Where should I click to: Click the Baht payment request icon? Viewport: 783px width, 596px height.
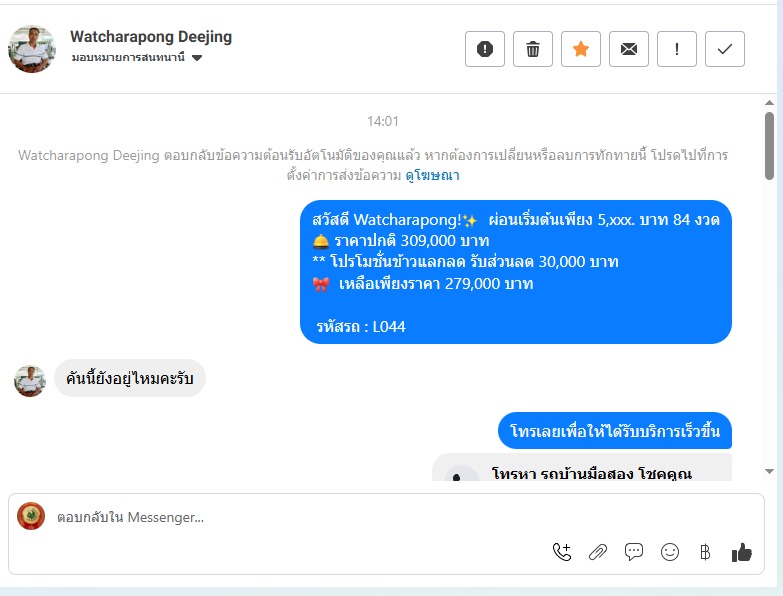pyautogui.click(x=705, y=552)
